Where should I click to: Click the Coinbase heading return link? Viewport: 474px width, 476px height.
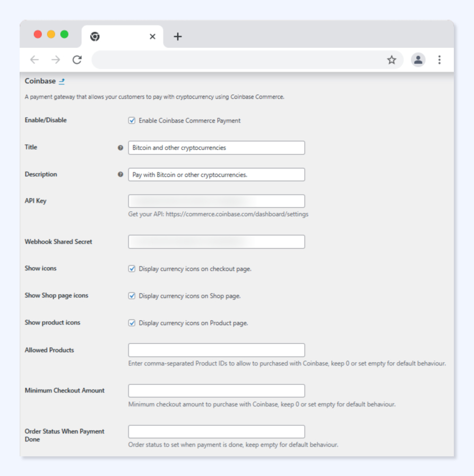coord(62,81)
